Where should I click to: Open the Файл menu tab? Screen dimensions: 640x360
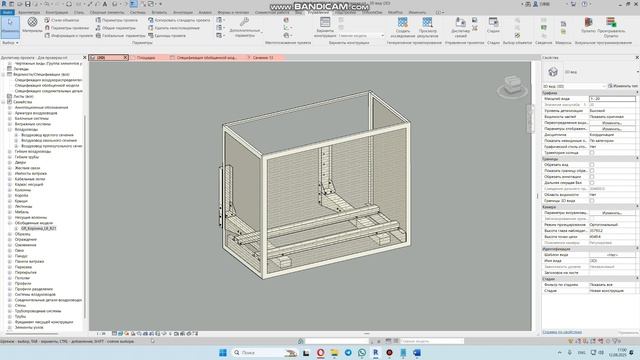pos(7,12)
